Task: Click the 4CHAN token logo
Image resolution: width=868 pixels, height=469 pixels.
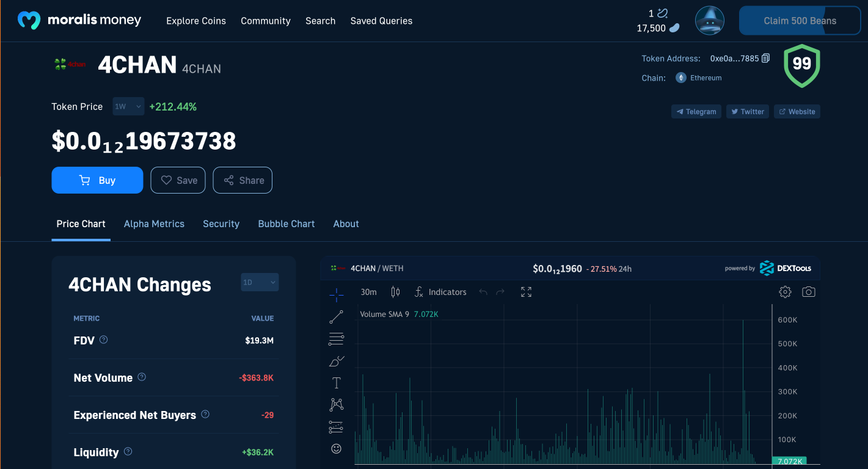Action: pyautogui.click(x=70, y=64)
